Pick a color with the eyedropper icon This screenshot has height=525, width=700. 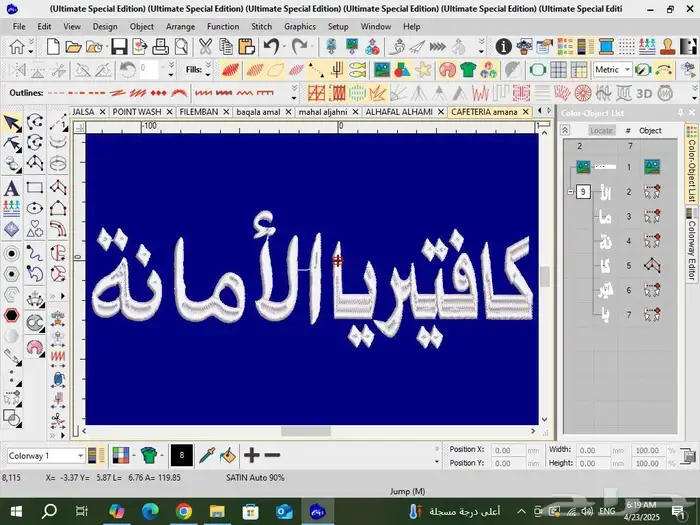pyautogui.click(x=206, y=455)
